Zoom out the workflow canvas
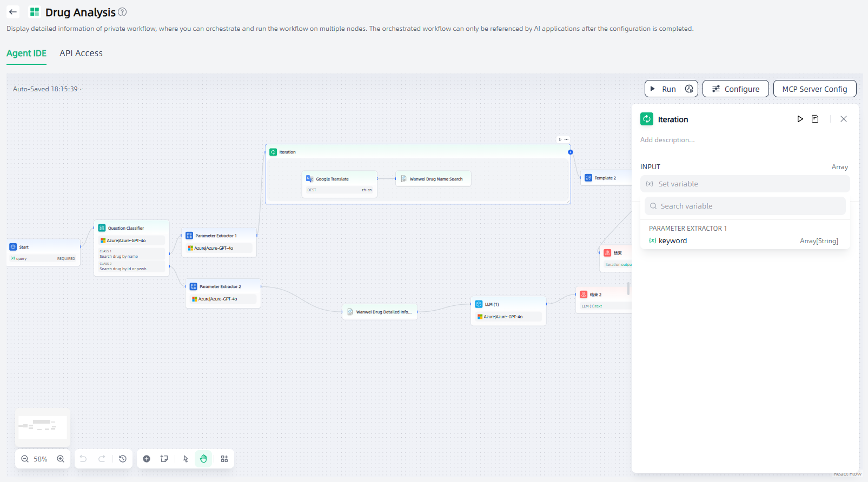The height and width of the screenshot is (482, 868). pos(25,459)
